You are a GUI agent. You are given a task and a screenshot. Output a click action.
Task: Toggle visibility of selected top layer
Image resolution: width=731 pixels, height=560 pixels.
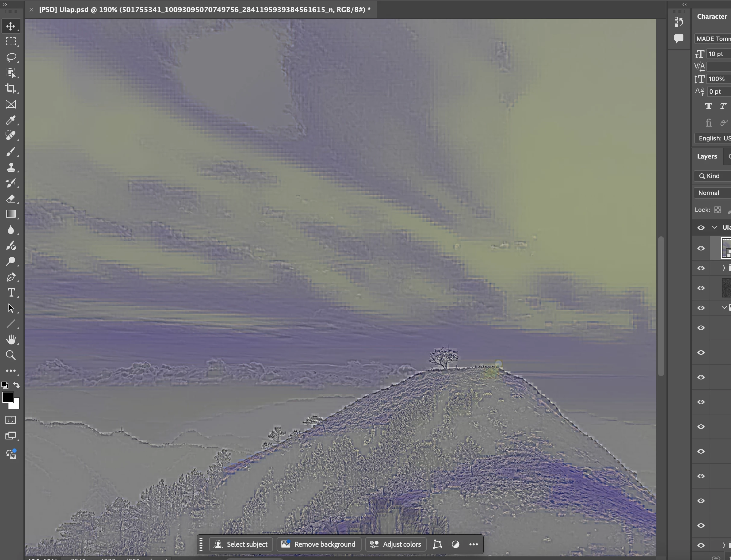point(701,248)
